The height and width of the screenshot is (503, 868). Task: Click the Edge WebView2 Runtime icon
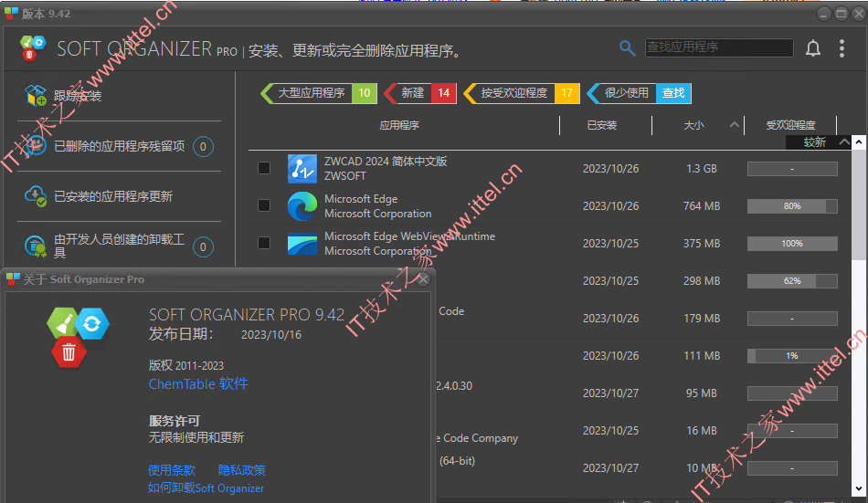(x=302, y=244)
